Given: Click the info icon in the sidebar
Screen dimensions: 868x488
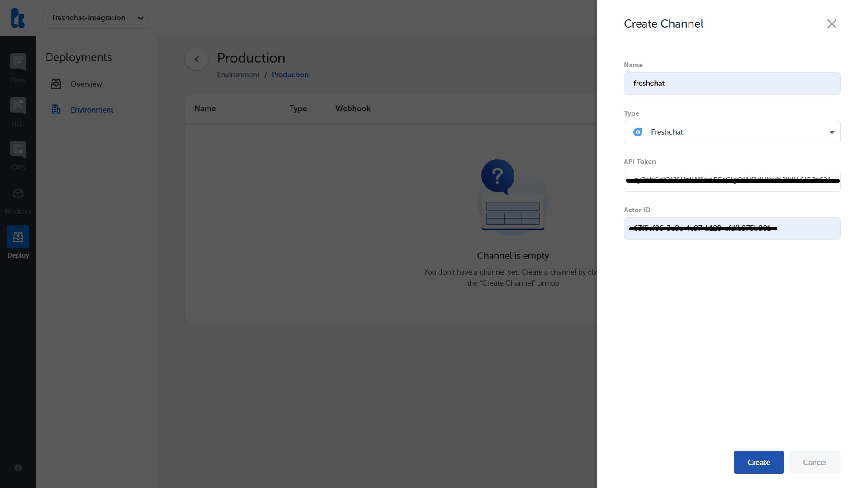Looking at the screenshot, I should tap(18, 468).
